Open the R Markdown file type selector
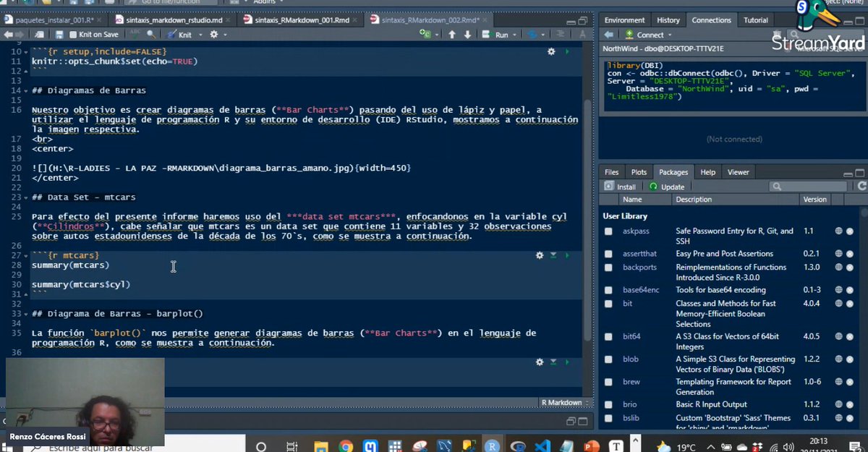The width and height of the screenshot is (868, 452). coord(566,403)
